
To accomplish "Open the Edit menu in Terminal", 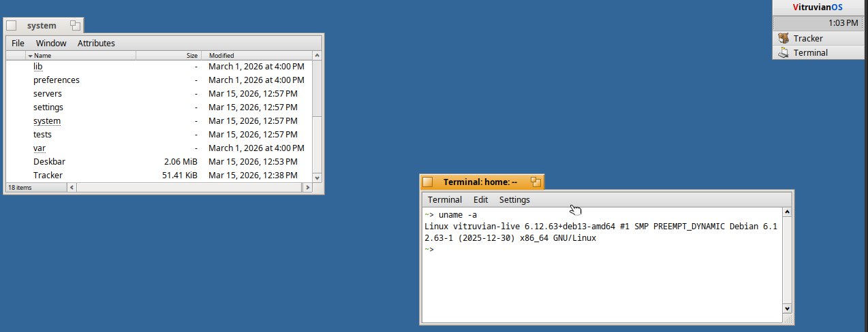I will coord(480,199).
